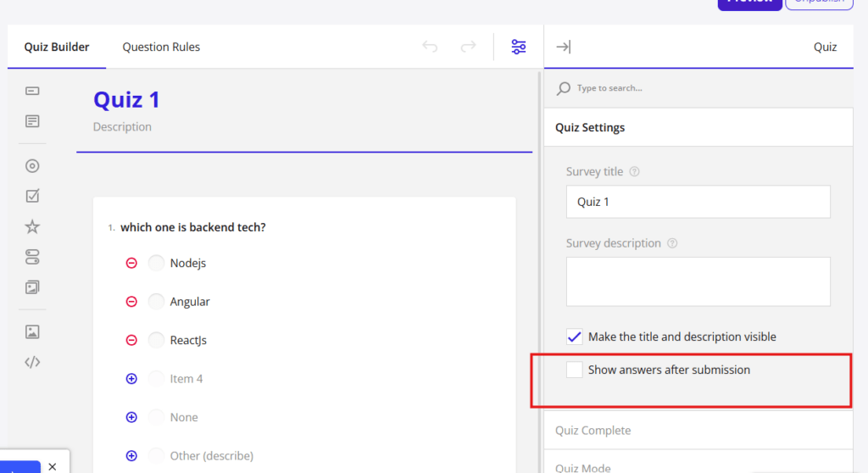Add a radio button group question
Screen dimensions: 868x473
[x=32, y=166]
